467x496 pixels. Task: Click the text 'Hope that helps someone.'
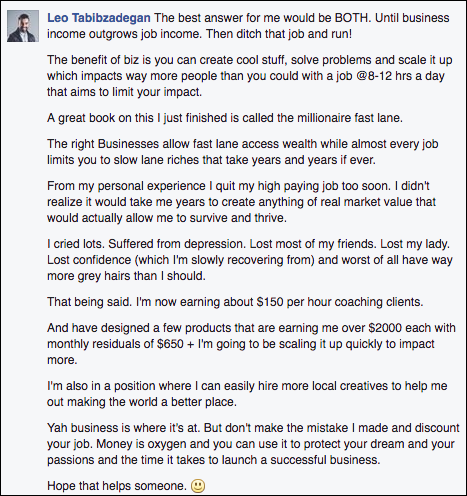click(117, 486)
